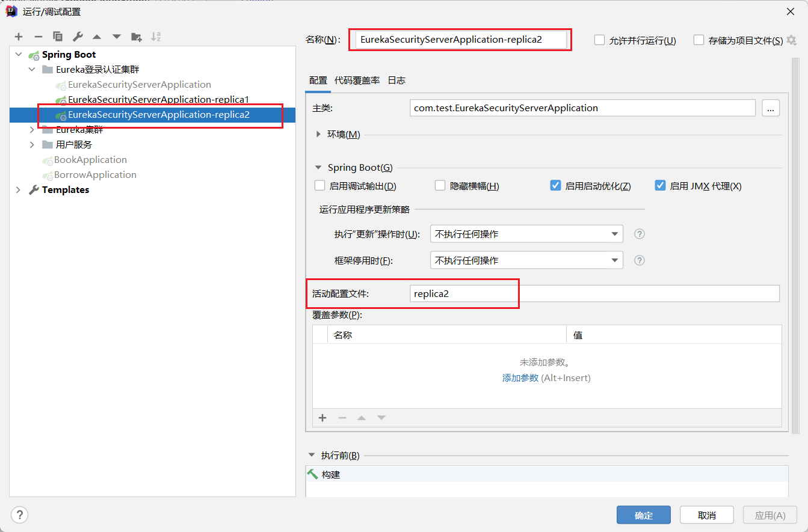Click the 应用 button
Image resolution: width=808 pixels, height=532 pixels.
[x=770, y=515]
